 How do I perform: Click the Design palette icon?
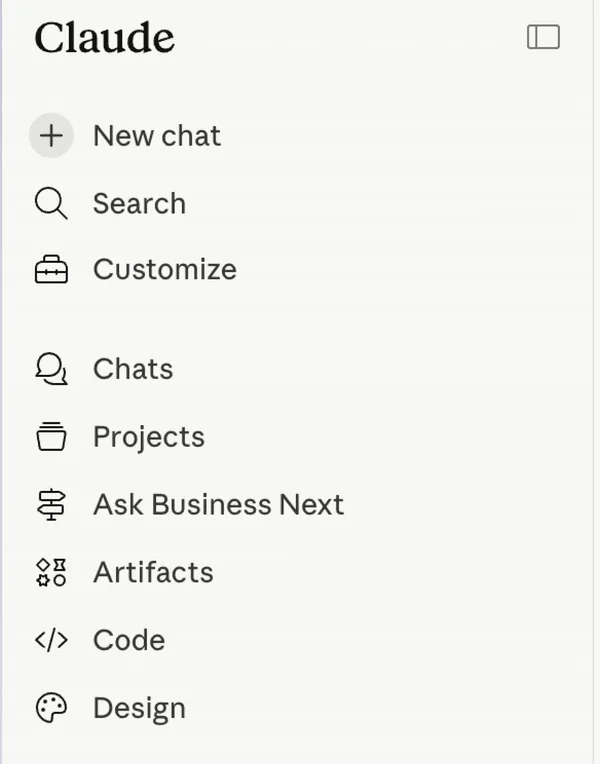[51, 709]
